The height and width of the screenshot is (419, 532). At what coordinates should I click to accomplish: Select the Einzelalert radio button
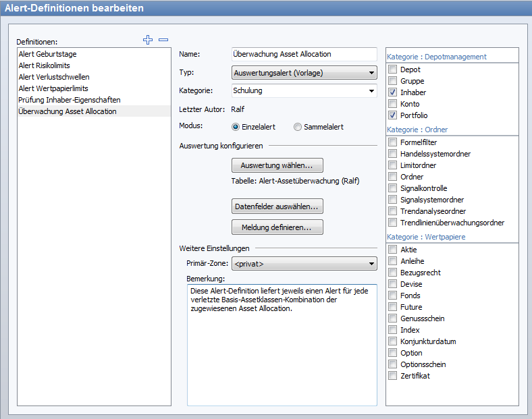click(236, 126)
